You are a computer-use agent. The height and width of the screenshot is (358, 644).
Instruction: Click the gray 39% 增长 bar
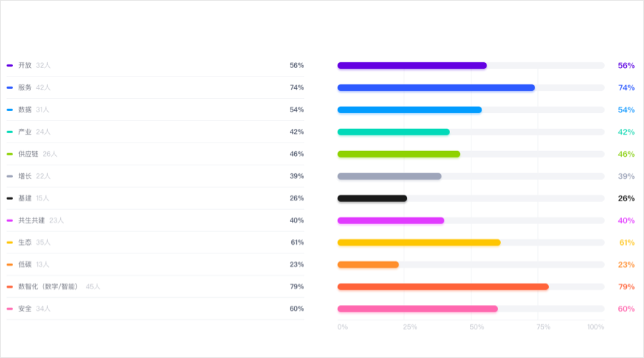point(389,176)
